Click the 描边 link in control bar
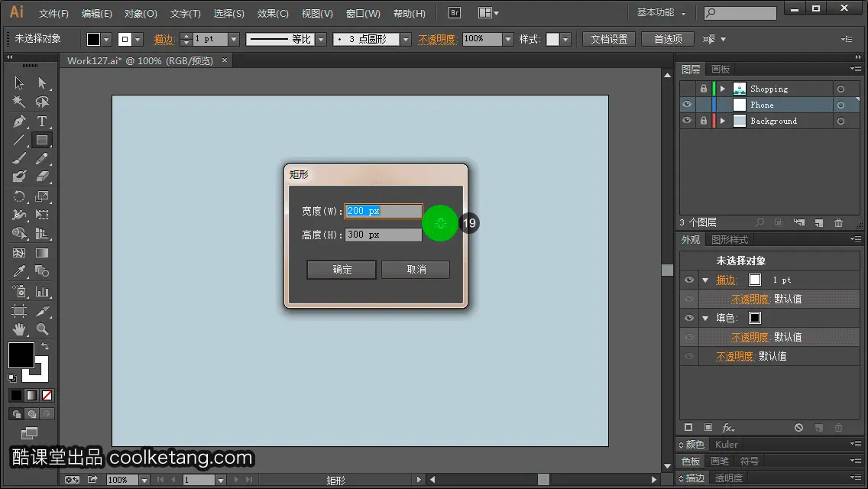The width and height of the screenshot is (868, 489). coord(164,39)
